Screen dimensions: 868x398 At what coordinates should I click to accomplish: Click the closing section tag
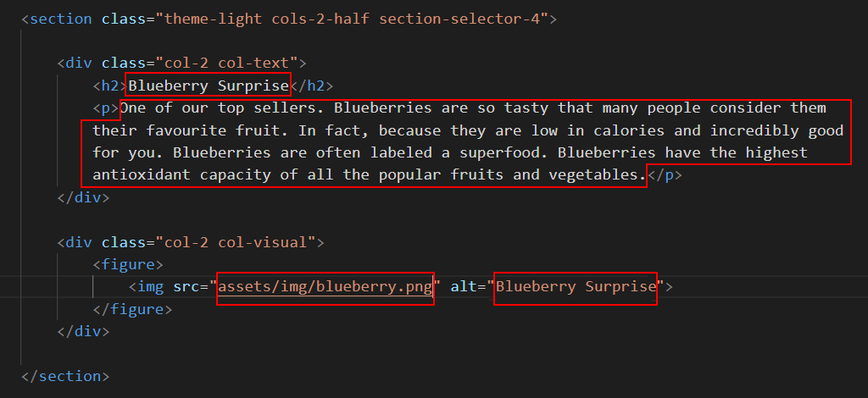[x=65, y=376]
